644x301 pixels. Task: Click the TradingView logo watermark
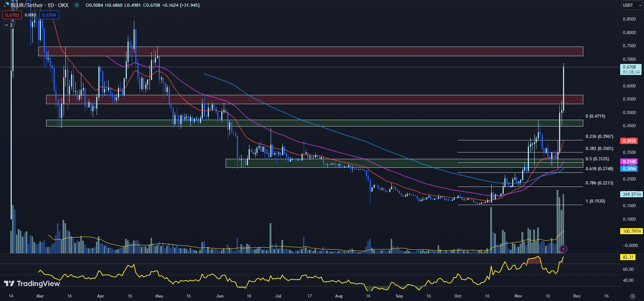tap(32, 283)
